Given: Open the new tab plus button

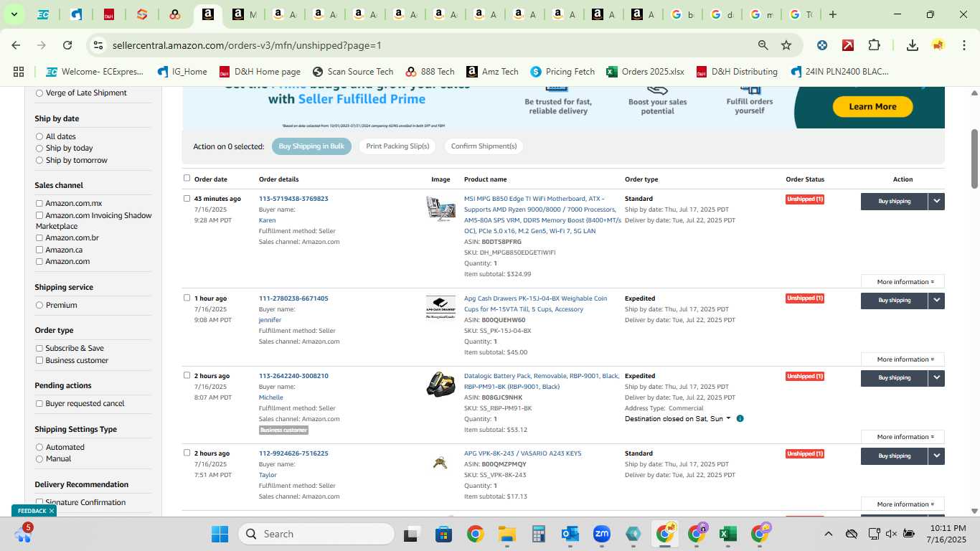Looking at the screenshot, I should (832, 14).
